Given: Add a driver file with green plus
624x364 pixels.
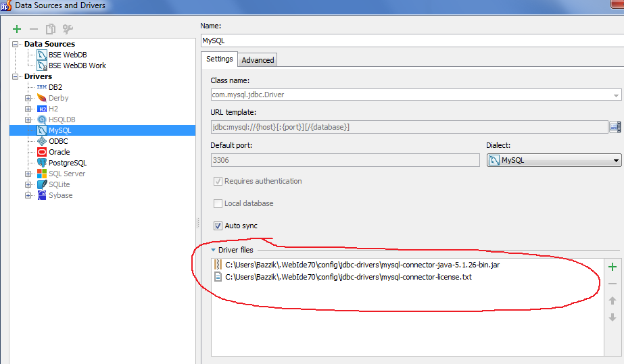Looking at the screenshot, I should click(613, 267).
